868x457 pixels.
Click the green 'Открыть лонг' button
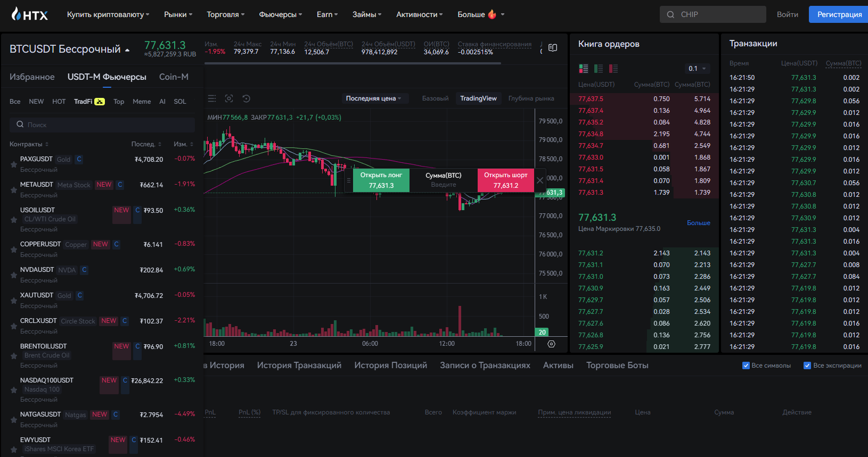381,180
